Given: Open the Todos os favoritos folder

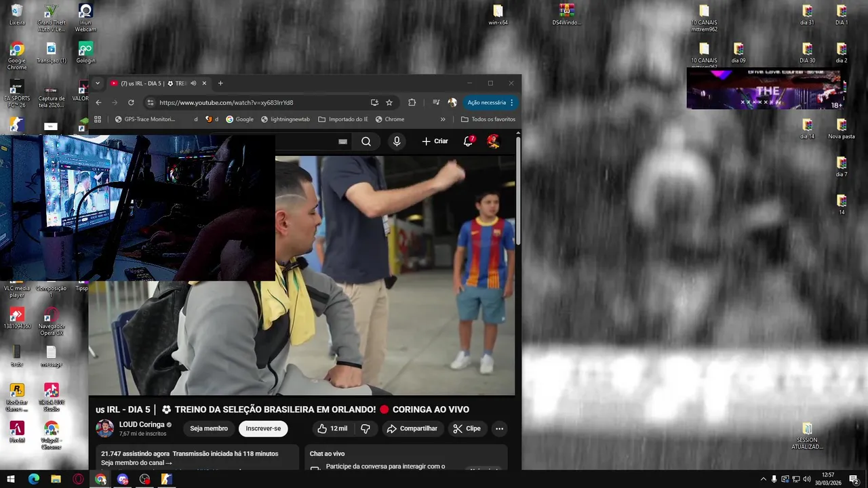Looking at the screenshot, I should click(488, 119).
